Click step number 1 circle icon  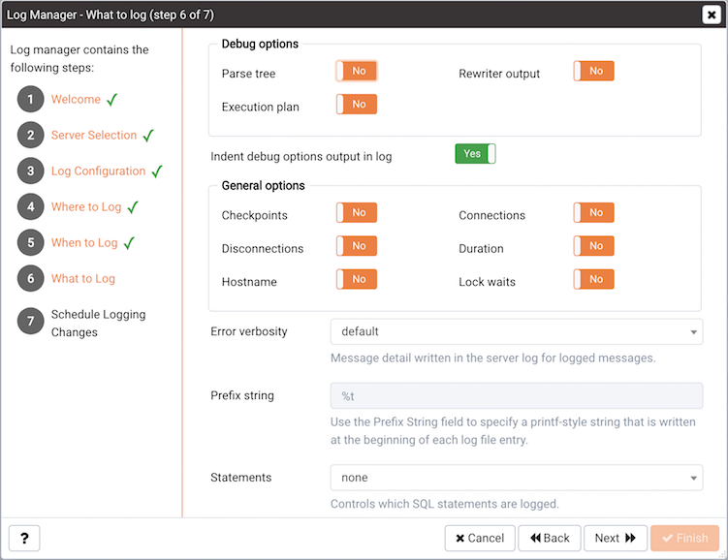point(31,99)
